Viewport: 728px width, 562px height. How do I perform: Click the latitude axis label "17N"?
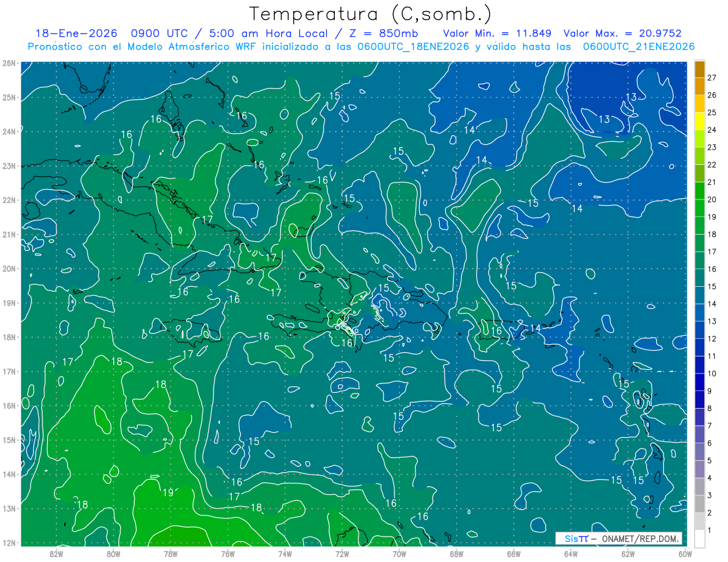(x=8, y=371)
